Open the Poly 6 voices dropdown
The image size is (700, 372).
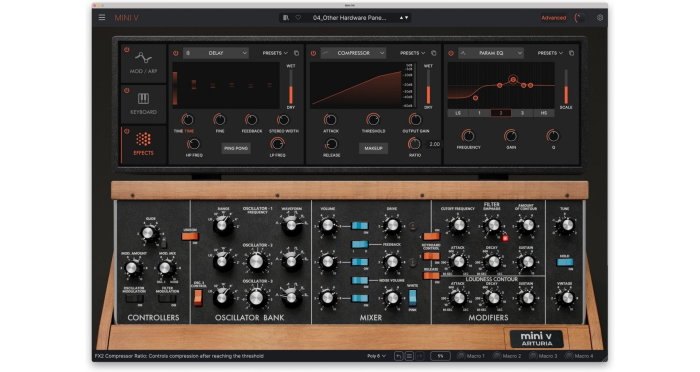[376, 356]
